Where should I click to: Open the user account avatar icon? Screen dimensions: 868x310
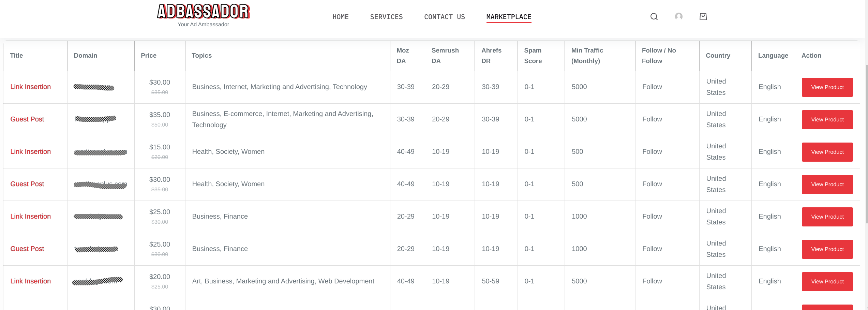coord(679,16)
